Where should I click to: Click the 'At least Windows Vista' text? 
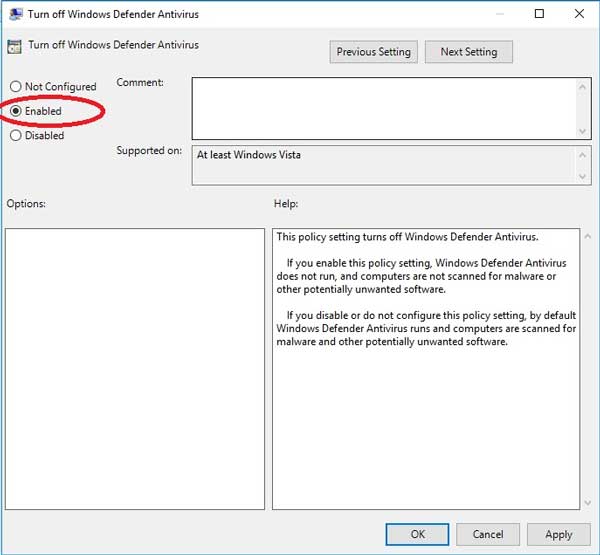(249, 155)
